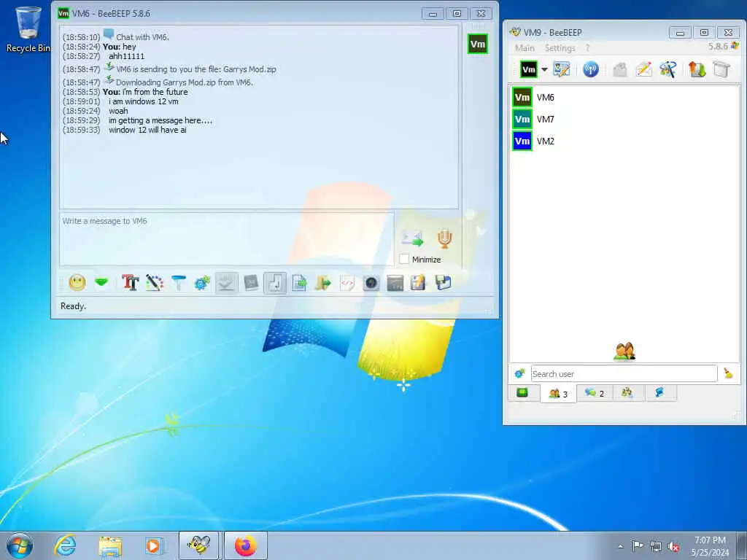Open the Settings menu in VM9 window
Screen dimensions: 747x560
[560, 48]
